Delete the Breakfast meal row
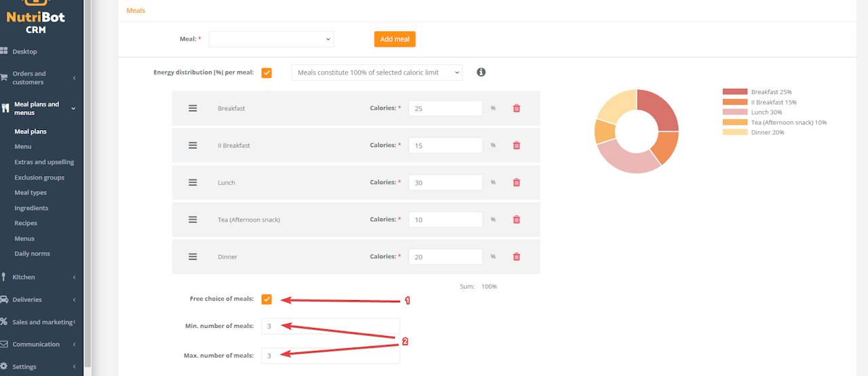Viewport: 868px width, 376px height. click(x=516, y=108)
